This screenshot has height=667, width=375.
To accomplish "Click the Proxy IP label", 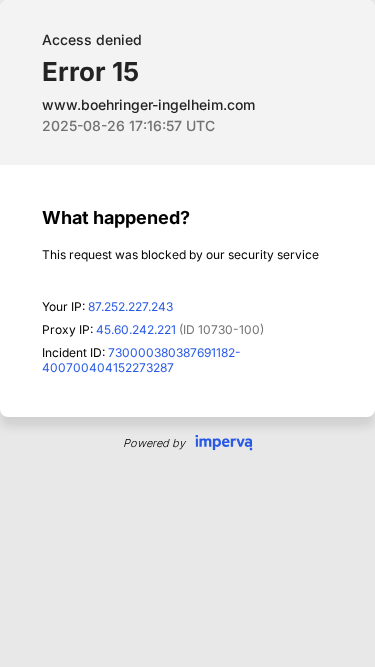I will pos(68,330).
